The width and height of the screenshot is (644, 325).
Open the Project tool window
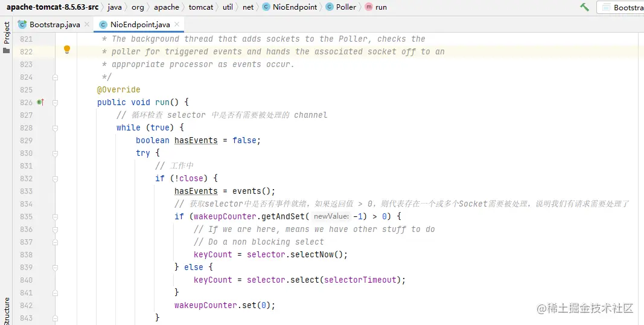[7, 37]
